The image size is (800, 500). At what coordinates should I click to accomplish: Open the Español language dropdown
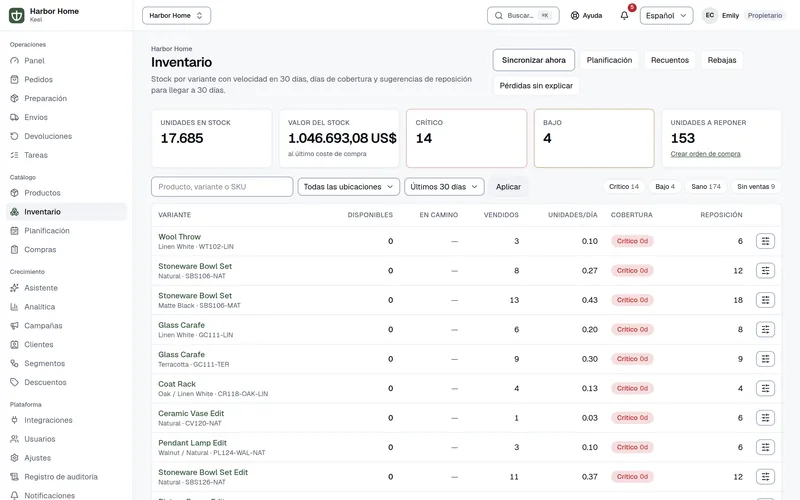[666, 15]
